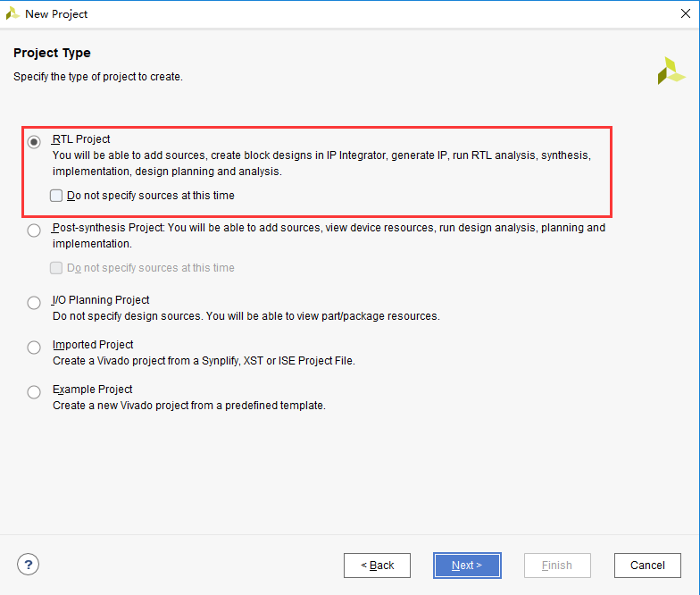This screenshot has width=700, height=595.
Task: Select Post-synthesis Project option
Action: pyautogui.click(x=34, y=230)
